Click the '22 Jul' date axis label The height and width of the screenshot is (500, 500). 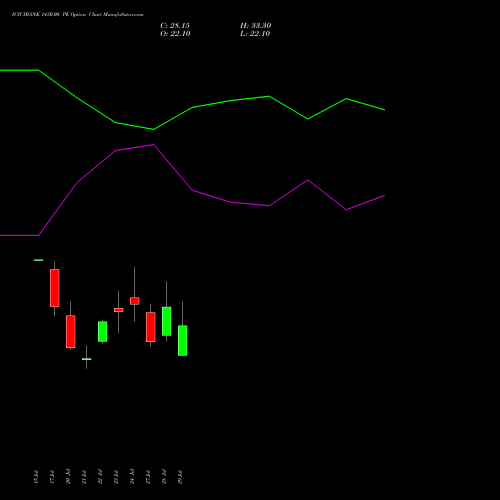100,477
